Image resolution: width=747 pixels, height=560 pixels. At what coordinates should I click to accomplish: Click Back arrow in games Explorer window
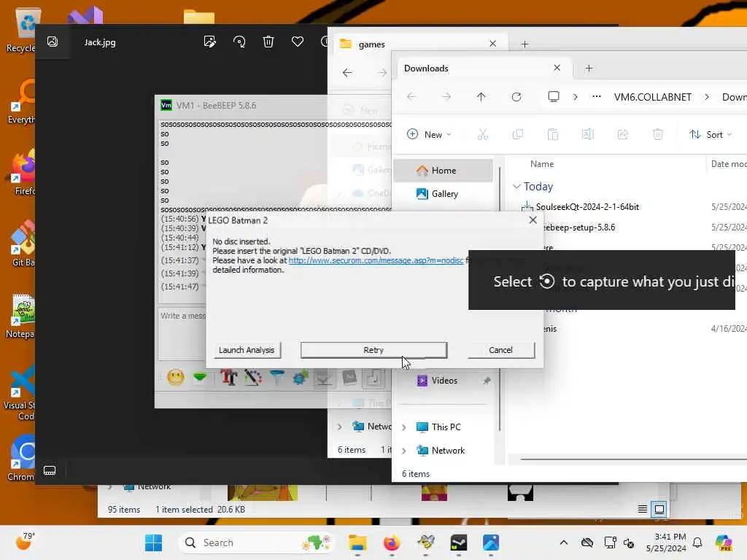coord(347,73)
